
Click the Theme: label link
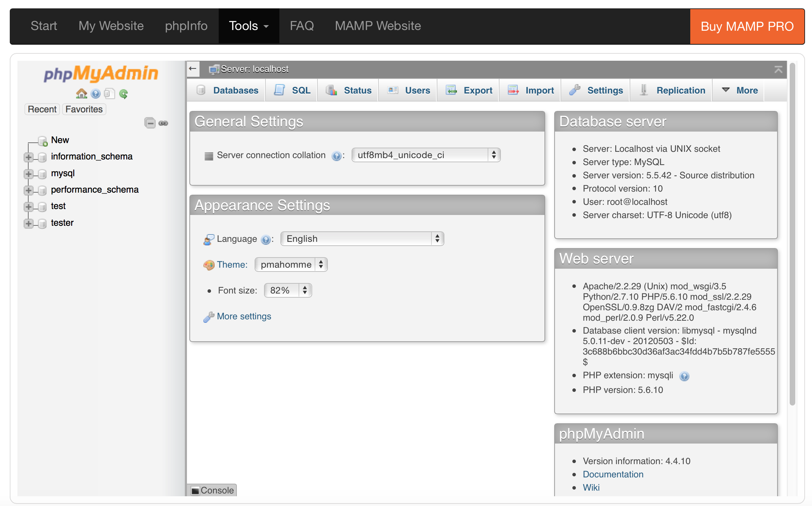point(232,265)
